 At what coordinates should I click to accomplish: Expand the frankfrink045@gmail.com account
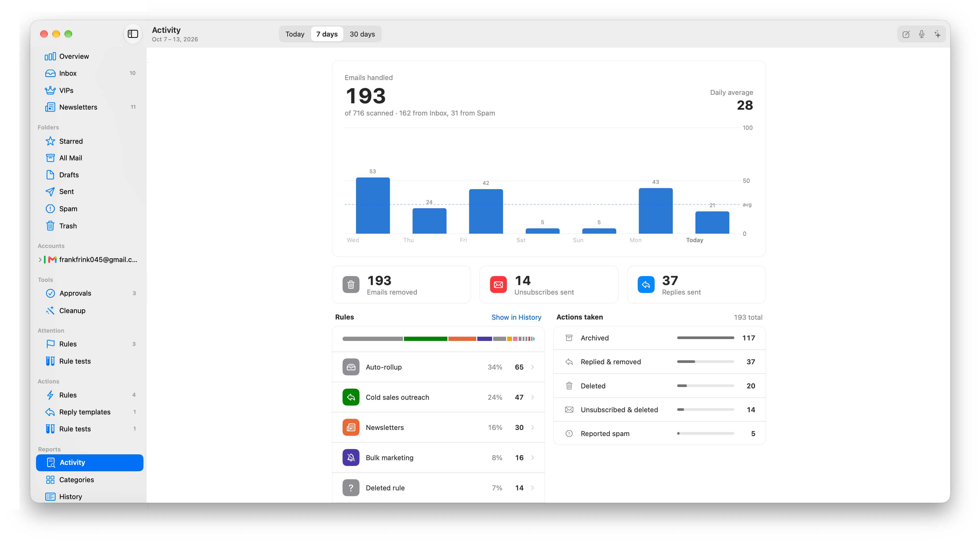pos(40,260)
